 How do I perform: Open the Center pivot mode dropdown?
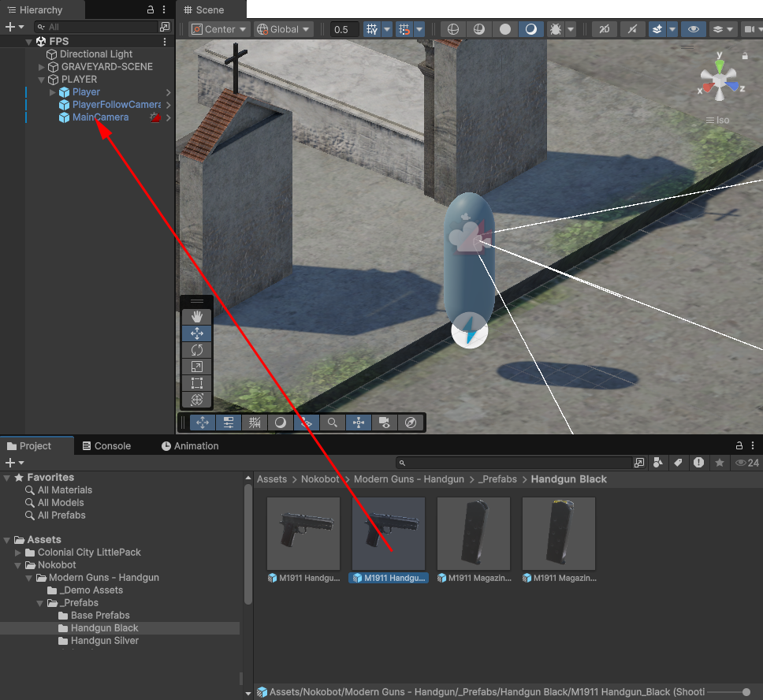220,29
